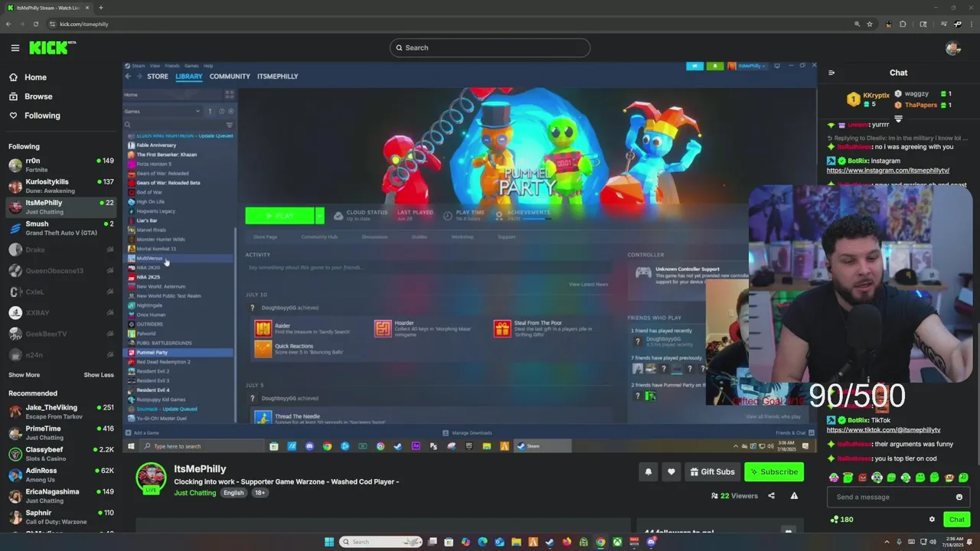Toggle stream notifications bell
Screen dimensions: 980x551
(x=648, y=471)
